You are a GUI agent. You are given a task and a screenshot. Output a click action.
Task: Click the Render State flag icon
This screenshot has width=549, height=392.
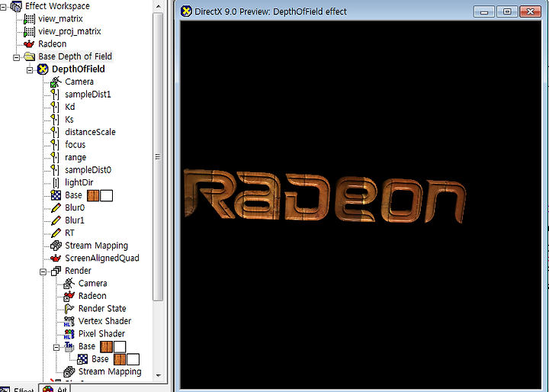coord(69,309)
